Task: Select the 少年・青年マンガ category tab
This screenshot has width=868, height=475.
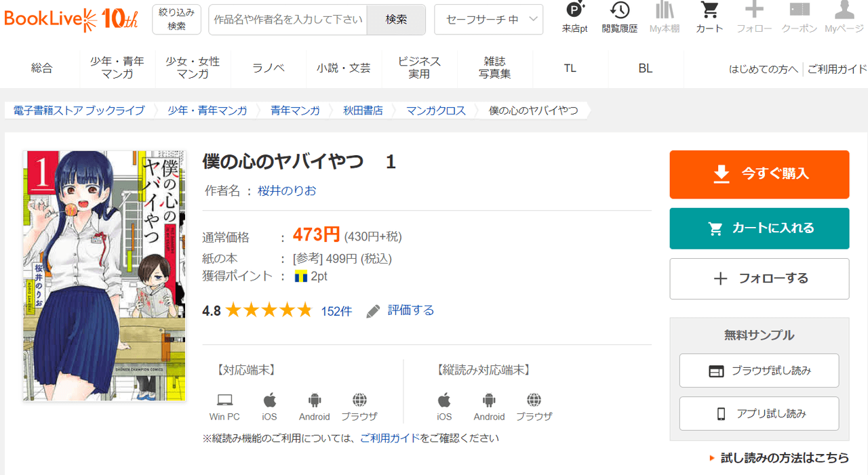Action: click(x=117, y=68)
